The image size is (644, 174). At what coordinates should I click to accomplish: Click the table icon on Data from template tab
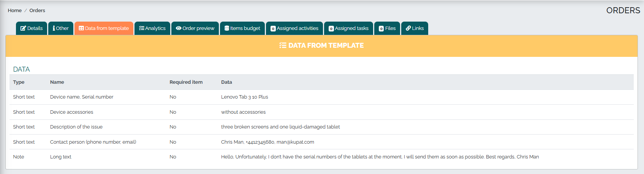pos(81,28)
